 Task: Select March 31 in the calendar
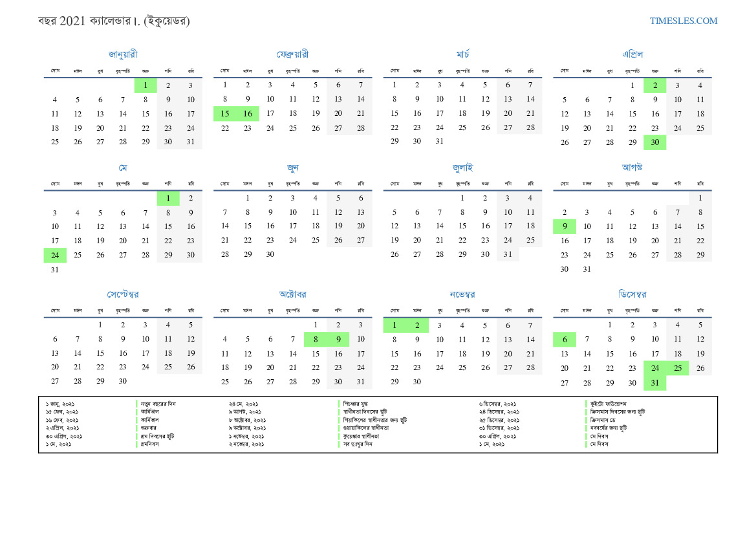[440, 141]
